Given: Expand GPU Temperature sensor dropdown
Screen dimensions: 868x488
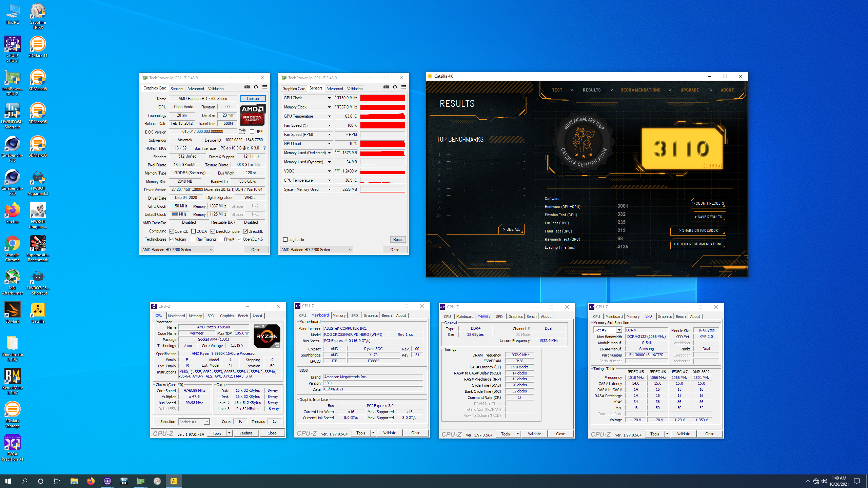Looking at the screenshot, I should point(329,116).
